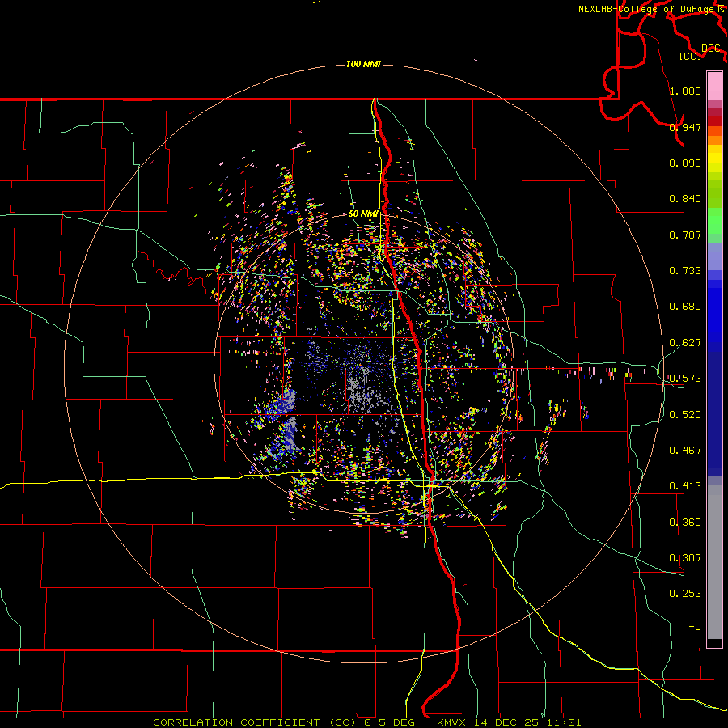This screenshot has width=728, height=728.
Task: Click the lavender segment of the color bar
Action: click(x=714, y=256)
